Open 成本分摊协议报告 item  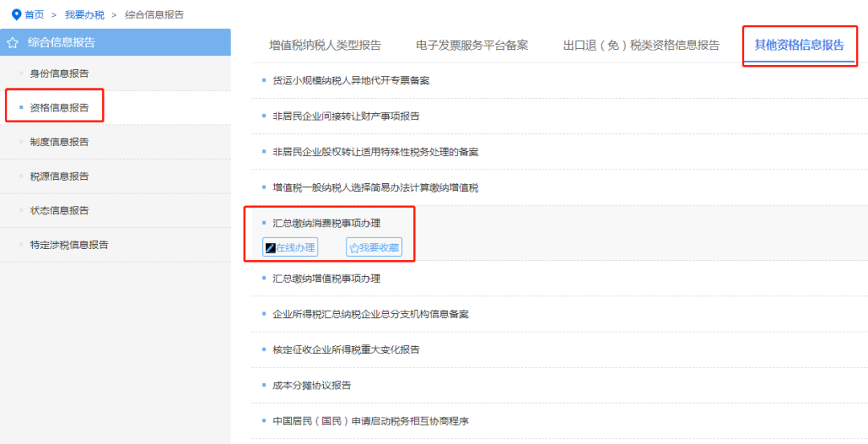(x=312, y=385)
